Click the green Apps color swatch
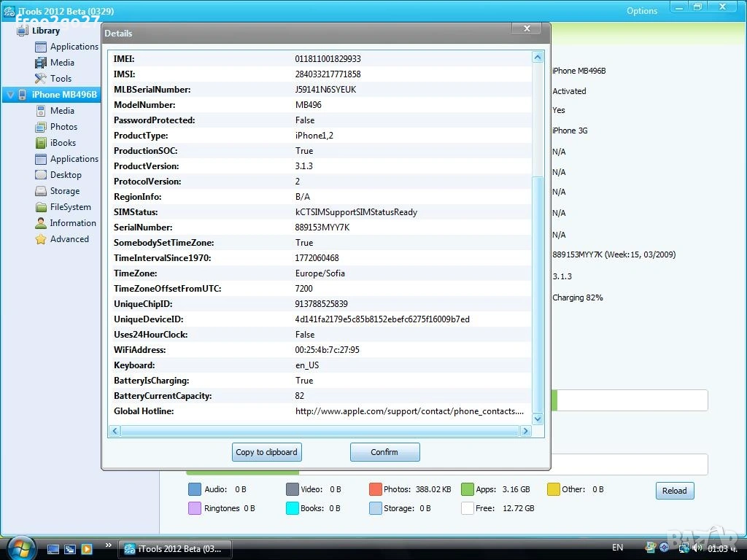747x560 pixels. [x=467, y=489]
